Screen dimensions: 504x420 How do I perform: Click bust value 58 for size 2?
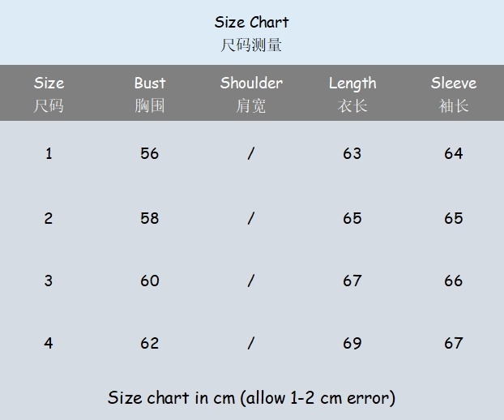150,218
